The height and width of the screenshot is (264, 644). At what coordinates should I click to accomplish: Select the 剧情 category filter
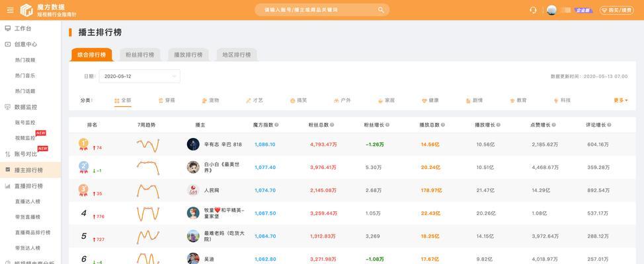[474, 100]
